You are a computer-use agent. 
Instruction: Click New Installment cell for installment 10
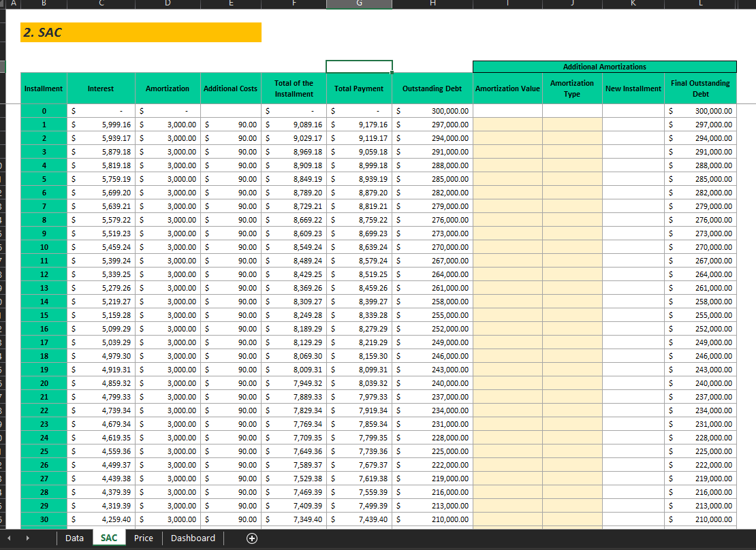coord(633,247)
